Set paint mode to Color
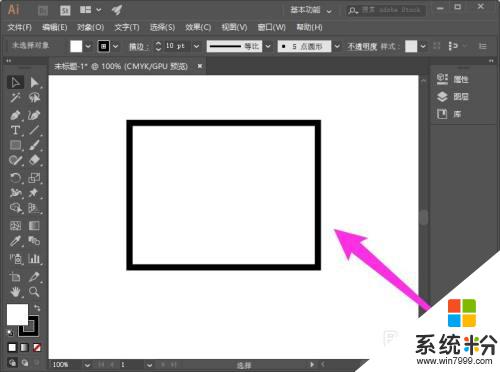 [x=12, y=348]
